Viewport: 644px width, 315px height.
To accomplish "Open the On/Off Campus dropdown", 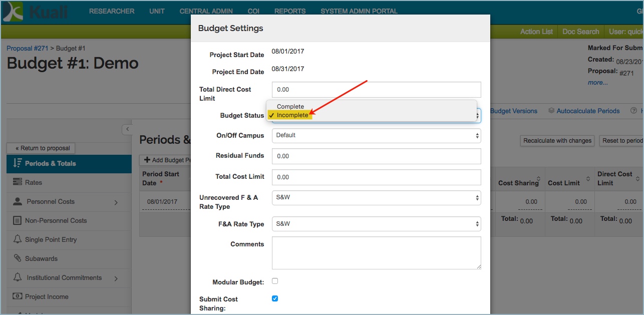I will 377,135.
